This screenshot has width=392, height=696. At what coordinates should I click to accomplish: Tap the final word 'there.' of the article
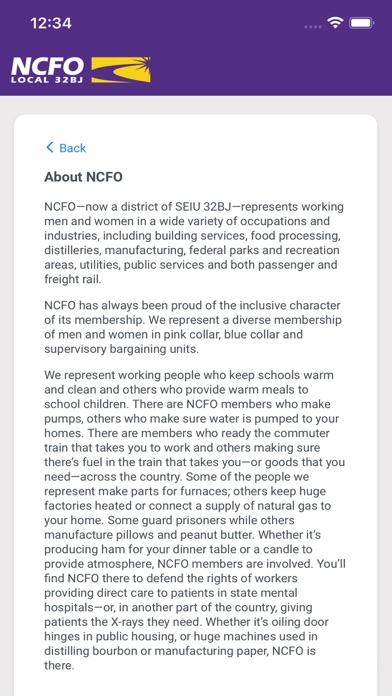59,665
